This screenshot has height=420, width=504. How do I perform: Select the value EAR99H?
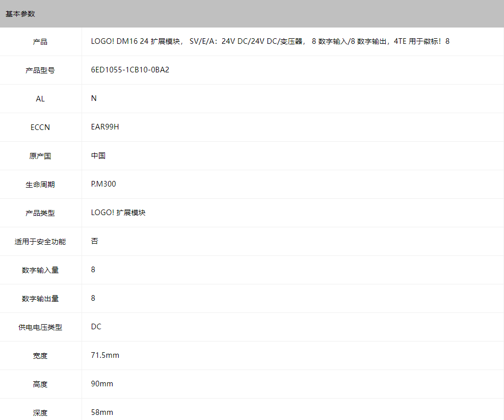pos(105,127)
